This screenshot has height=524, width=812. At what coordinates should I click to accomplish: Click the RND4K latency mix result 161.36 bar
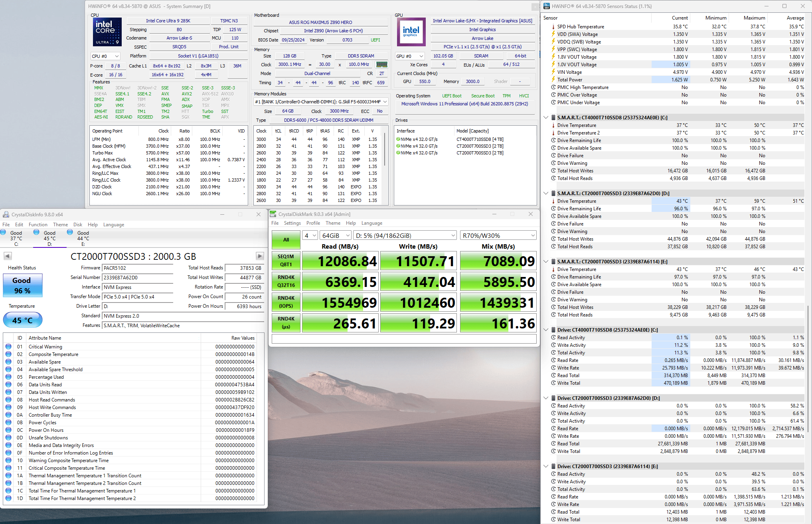point(498,323)
